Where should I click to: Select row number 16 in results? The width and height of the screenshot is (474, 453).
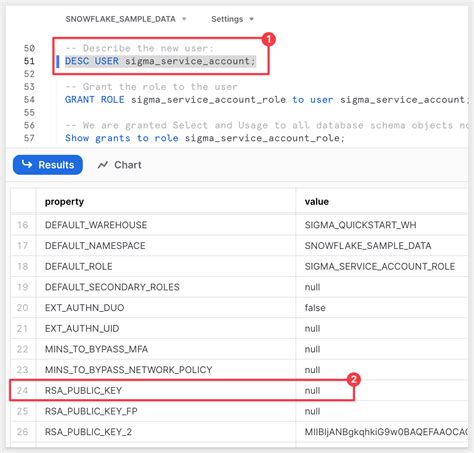click(23, 225)
